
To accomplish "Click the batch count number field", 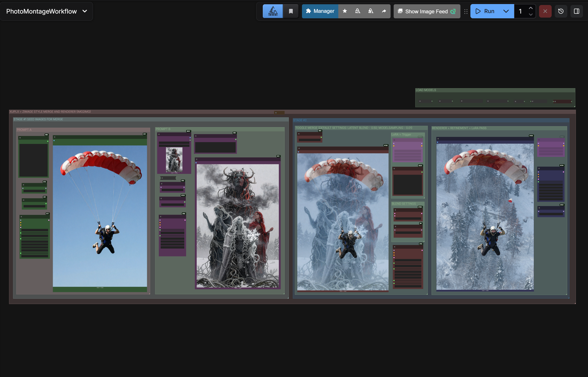I will [x=521, y=11].
